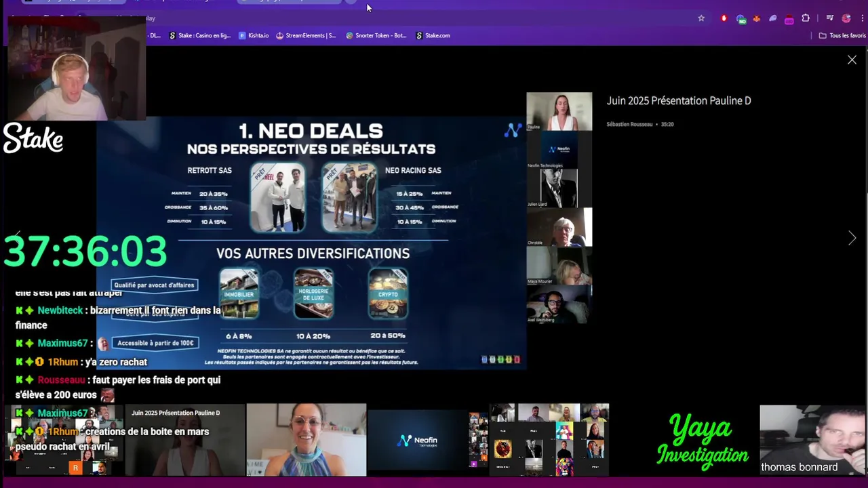Click the 'VOS AUTRES DIVERSIFICATIONS' heading

(313, 253)
